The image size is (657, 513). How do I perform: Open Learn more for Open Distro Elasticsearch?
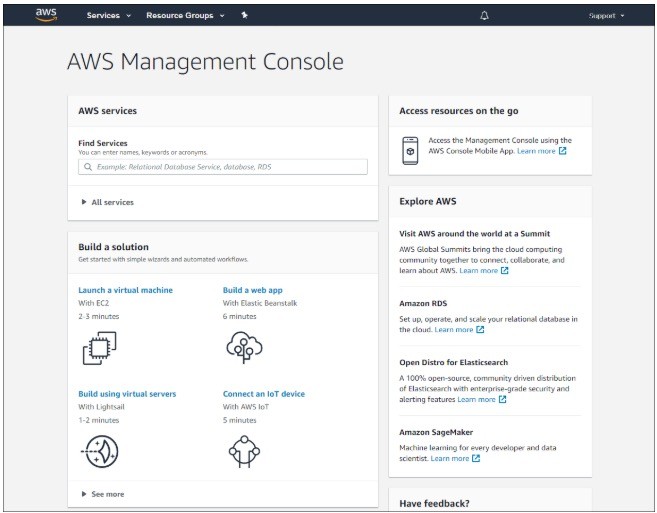476,399
